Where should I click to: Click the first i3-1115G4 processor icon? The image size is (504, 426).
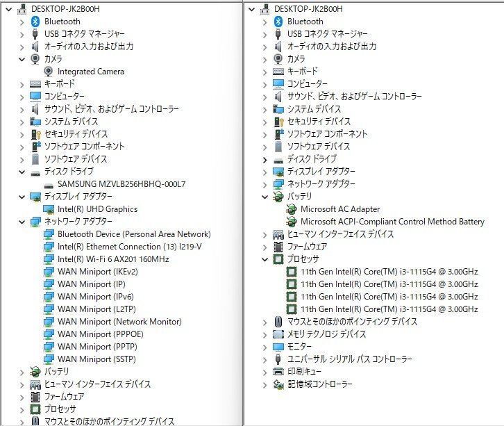coord(291,272)
